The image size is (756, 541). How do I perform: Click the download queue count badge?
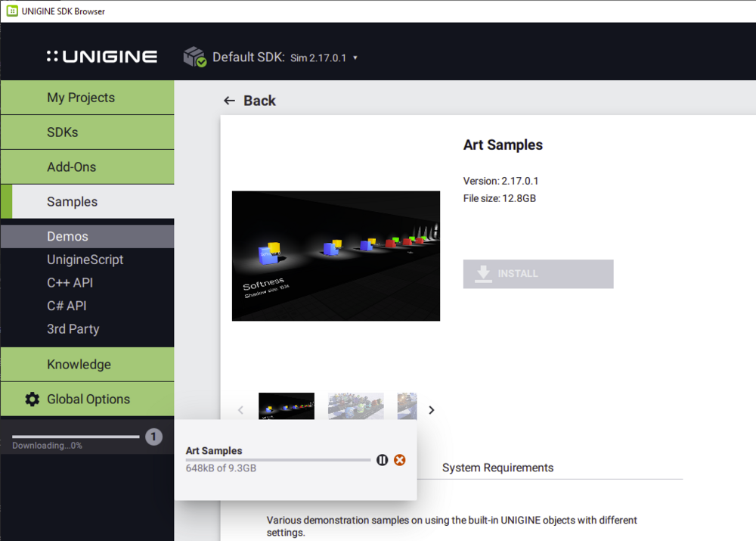[153, 437]
